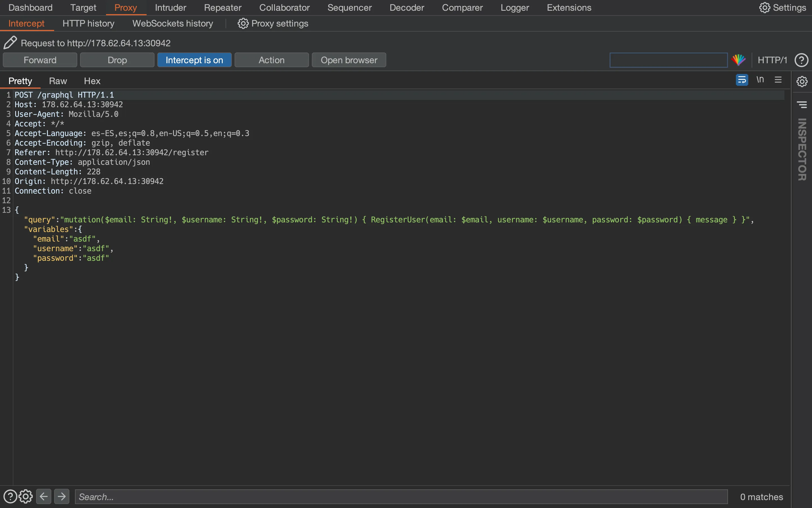Expand the Inspector side panel

[802, 150]
